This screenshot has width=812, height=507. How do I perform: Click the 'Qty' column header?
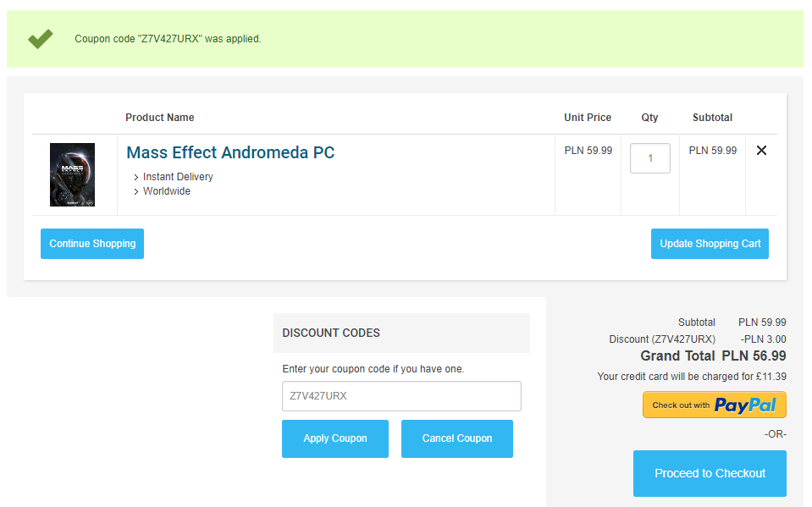650,118
